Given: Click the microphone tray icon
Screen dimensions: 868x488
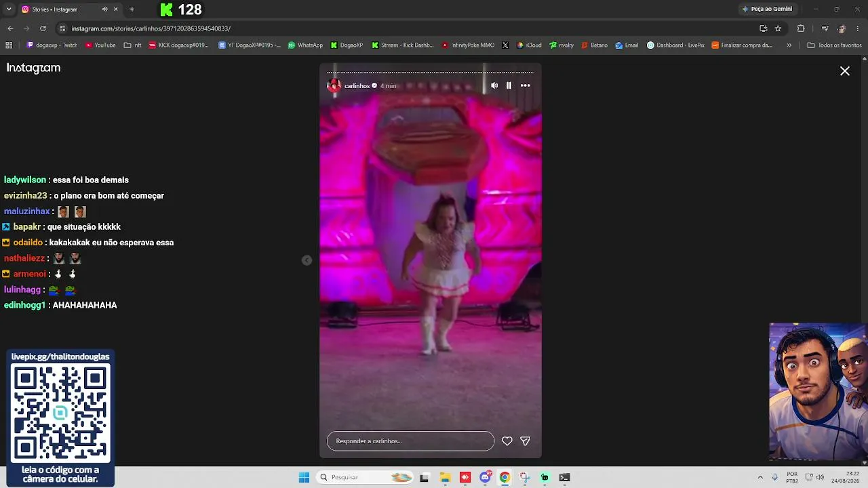Looking at the screenshot, I should tap(775, 477).
